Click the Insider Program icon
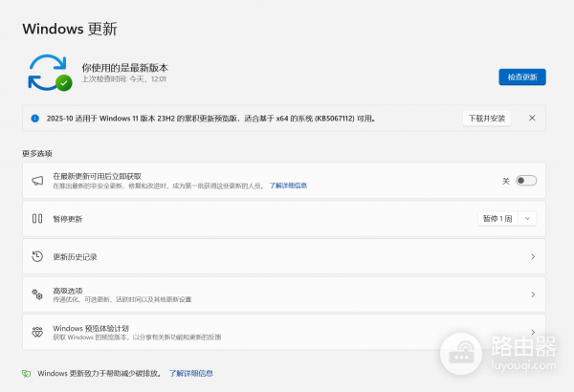Image resolution: width=574 pixels, height=392 pixels. (x=37, y=332)
